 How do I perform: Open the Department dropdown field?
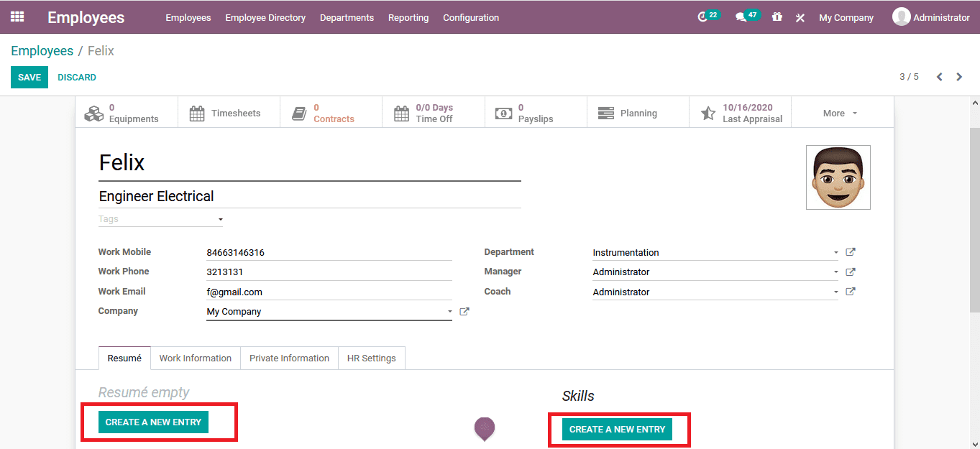715,253
